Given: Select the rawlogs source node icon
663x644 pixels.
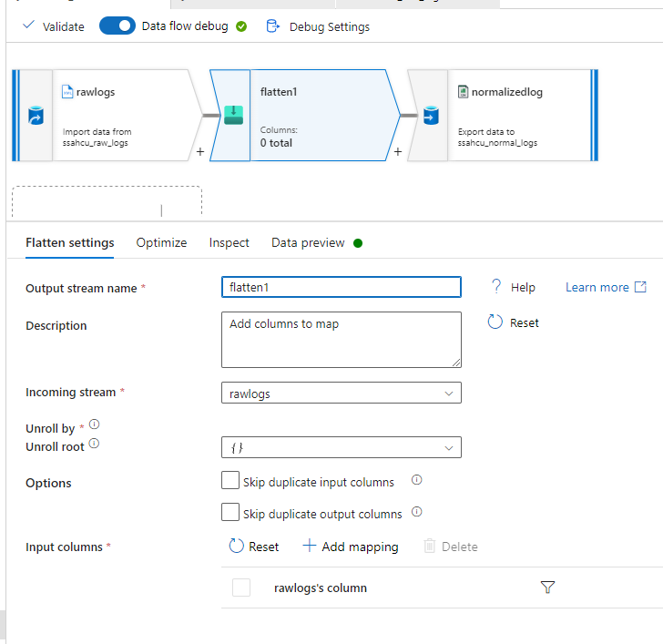Looking at the screenshot, I should (x=36, y=116).
